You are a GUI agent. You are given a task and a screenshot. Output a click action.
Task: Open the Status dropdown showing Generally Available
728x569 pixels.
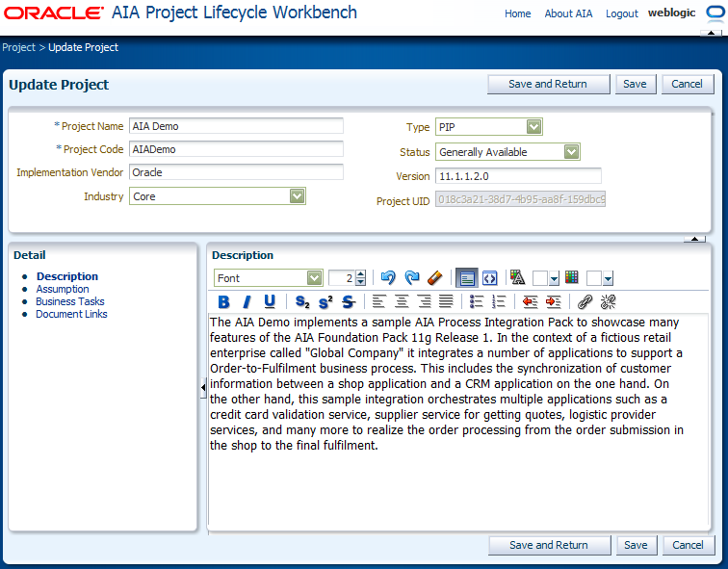click(x=572, y=152)
